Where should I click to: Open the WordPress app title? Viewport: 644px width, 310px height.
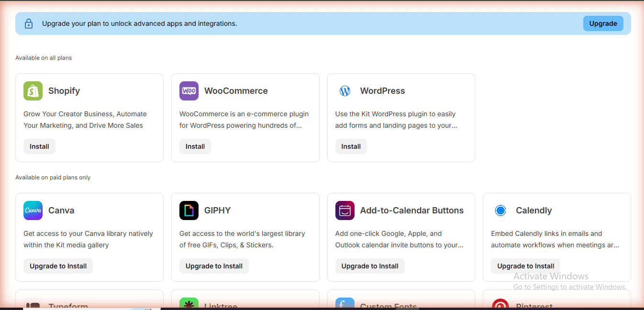tap(382, 91)
